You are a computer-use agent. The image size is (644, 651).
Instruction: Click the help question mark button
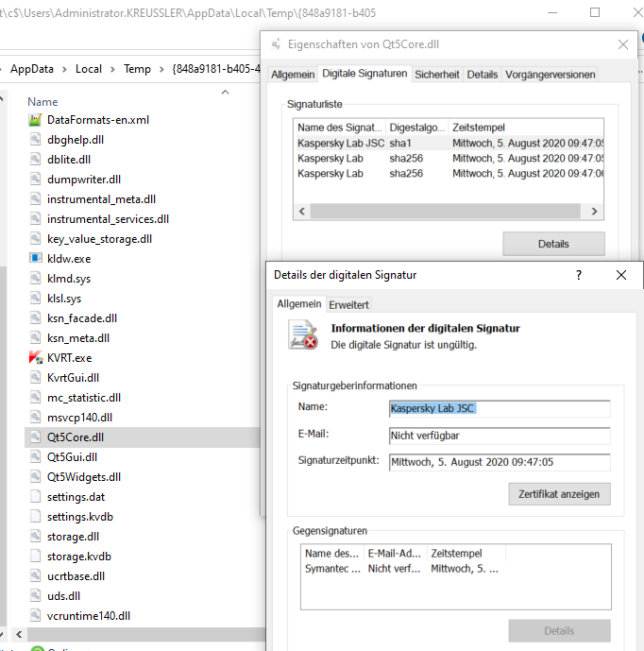pyautogui.click(x=579, y=275)
